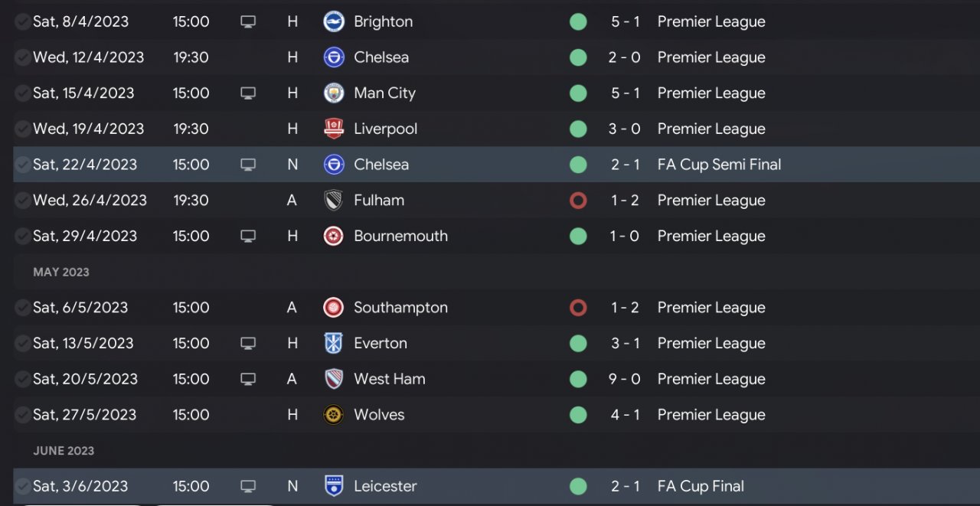The width and height of the screenshot is (980, 506).
Task: Toggle the checkmark beside Sat, 8/4/2023
Action: (23, 21)
